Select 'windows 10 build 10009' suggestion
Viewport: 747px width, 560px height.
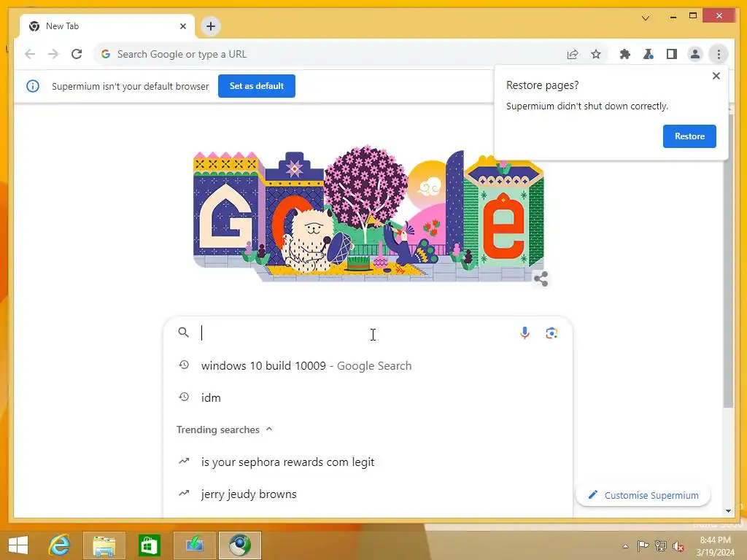click(x=368, y=366)
